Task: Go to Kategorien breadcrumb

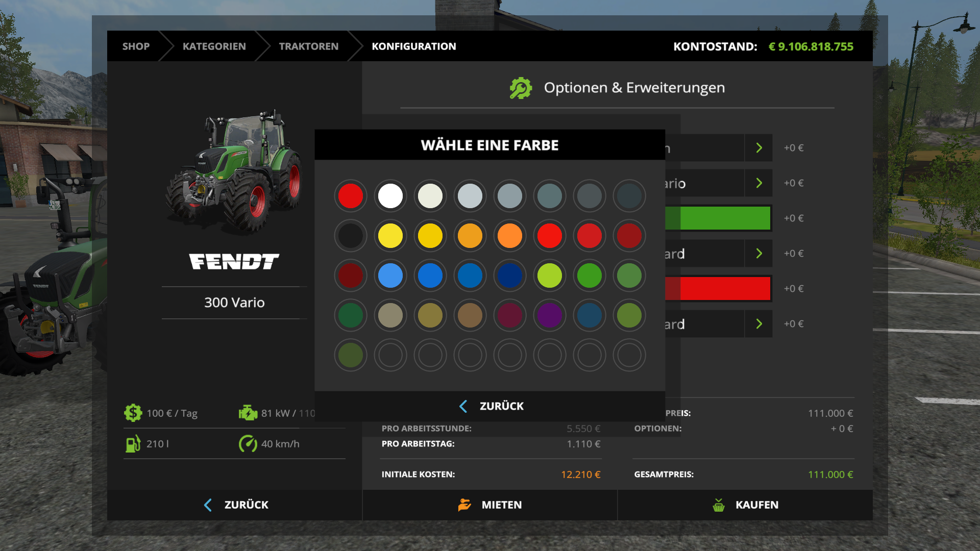Action: [x=214, y=46]
